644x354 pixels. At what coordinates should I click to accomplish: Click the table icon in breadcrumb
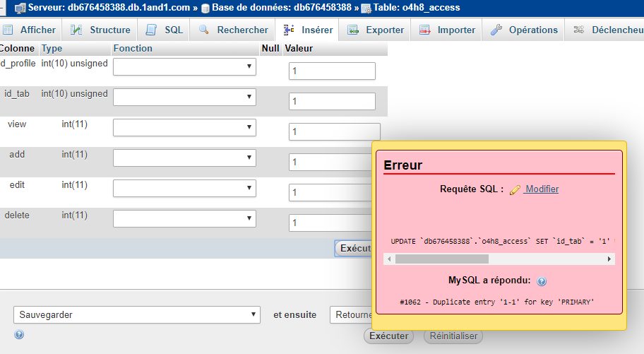click(x=366, y=8)
